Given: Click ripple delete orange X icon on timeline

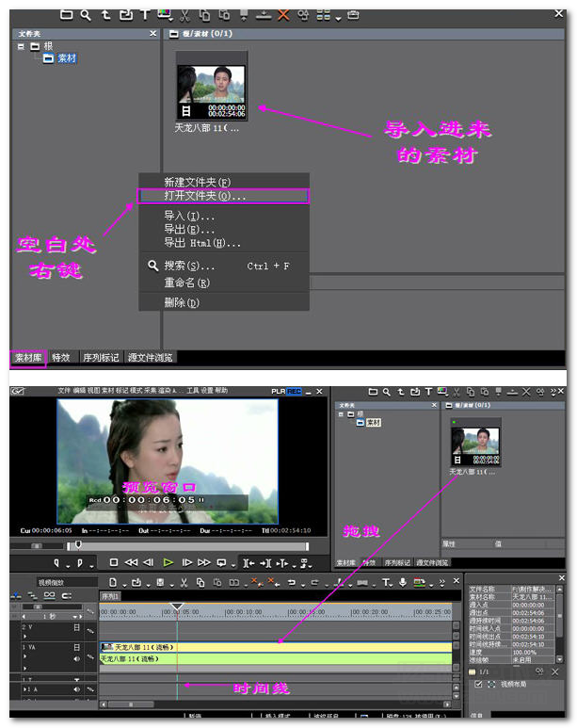Looking at the screenshot, I should click(x=273, y=582).
